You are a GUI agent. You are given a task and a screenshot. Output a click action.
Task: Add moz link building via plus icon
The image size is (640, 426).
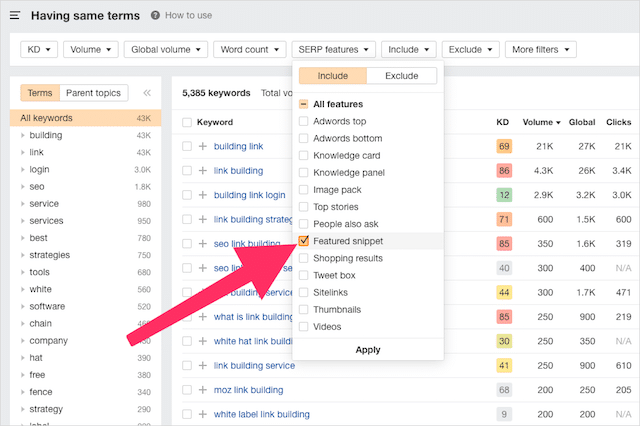203,390
